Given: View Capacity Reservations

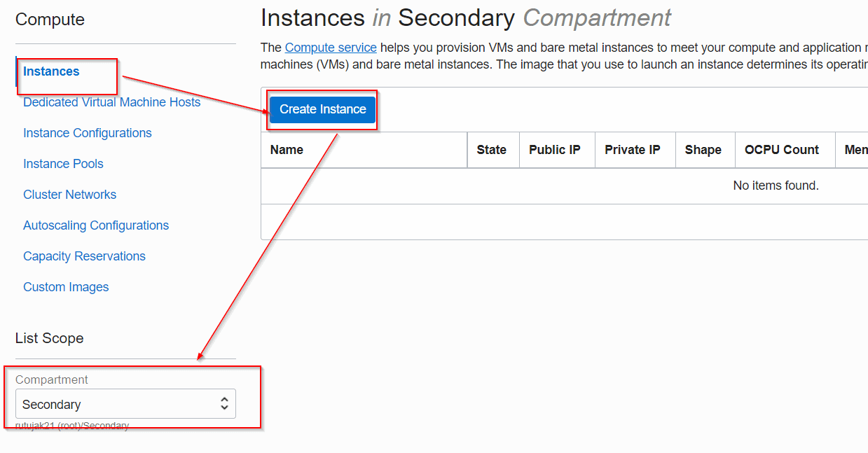Looking at the screenshot, I should [84, 256].
